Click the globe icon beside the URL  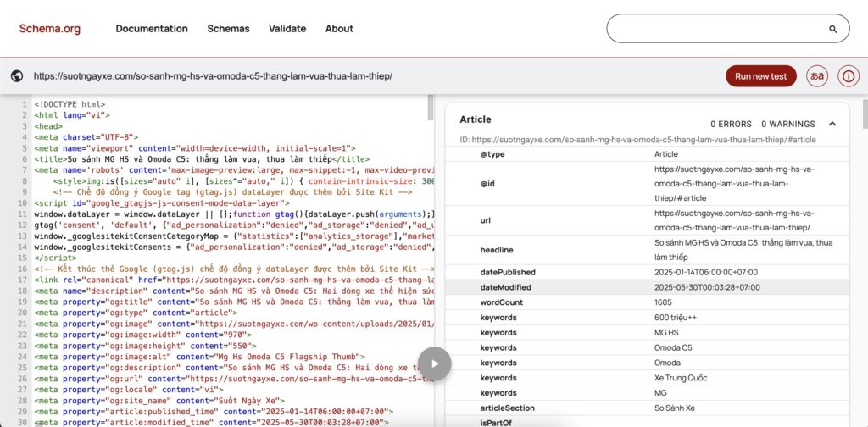click(17, 76)
